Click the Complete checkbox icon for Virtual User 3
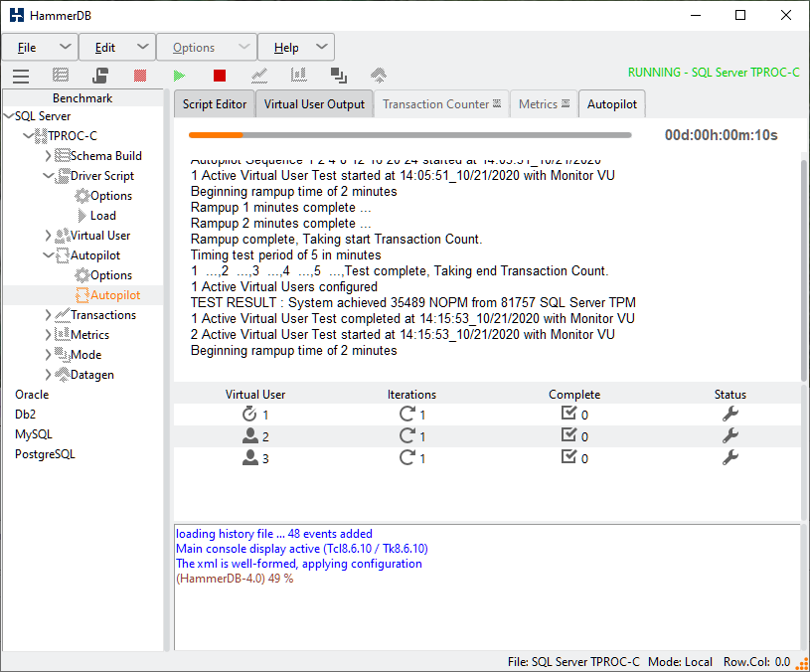The image size is (810, 672). [568, 456]
